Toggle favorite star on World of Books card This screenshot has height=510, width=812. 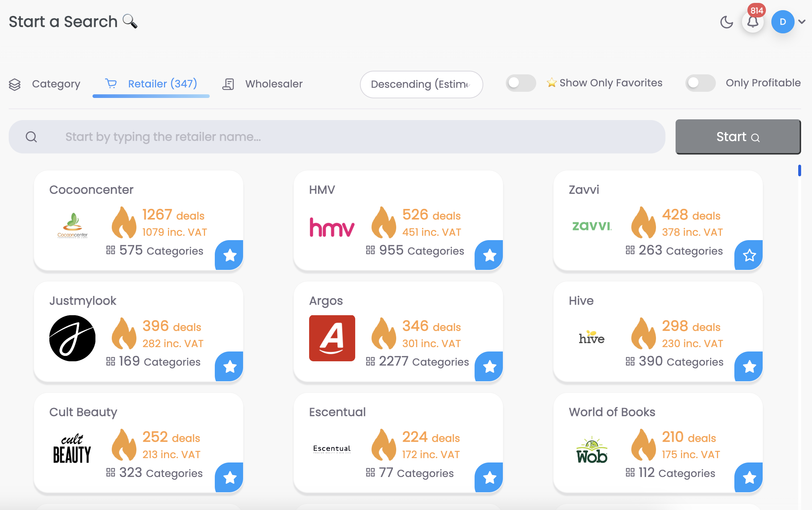(749, 477)
